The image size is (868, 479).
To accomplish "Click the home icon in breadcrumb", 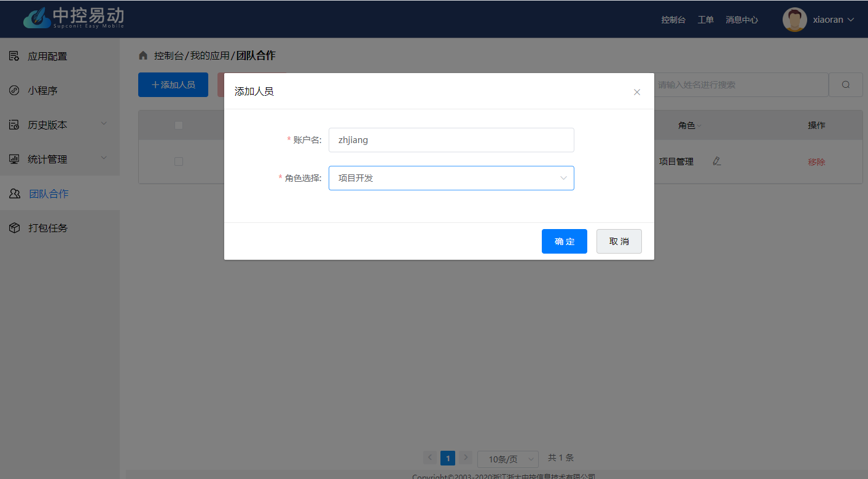I will pos(143,56).
